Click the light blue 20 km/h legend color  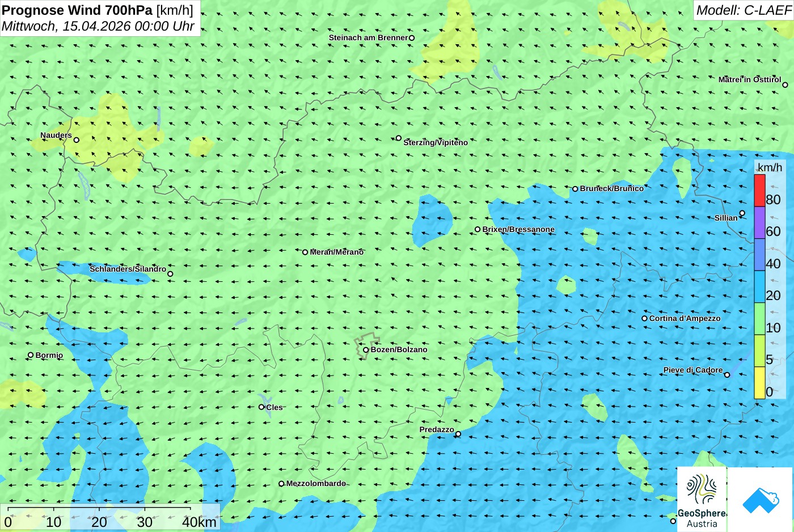pyautogui.click(x=759, y=286)
